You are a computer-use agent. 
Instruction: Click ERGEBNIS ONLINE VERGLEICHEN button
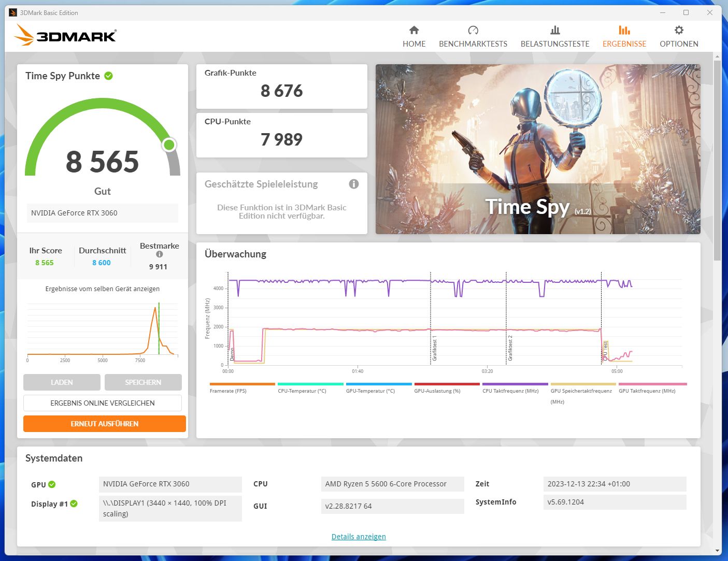[x=103, y=403]
